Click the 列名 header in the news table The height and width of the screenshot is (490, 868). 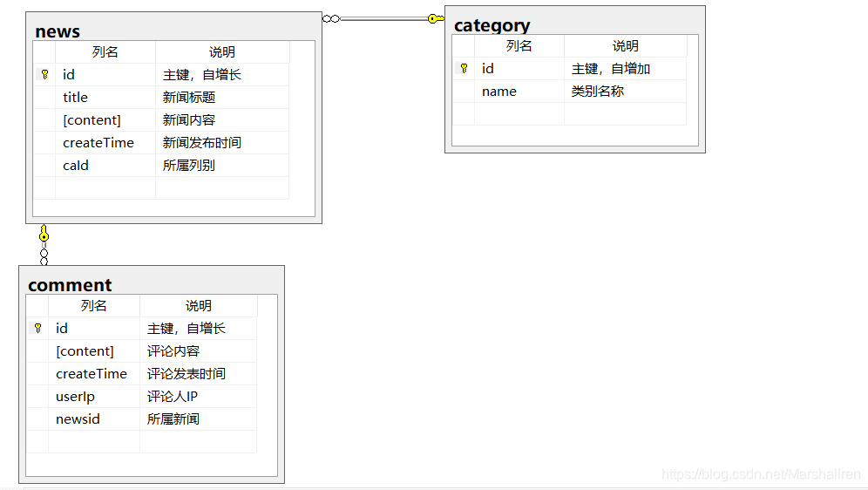click(x=105, y=52)
